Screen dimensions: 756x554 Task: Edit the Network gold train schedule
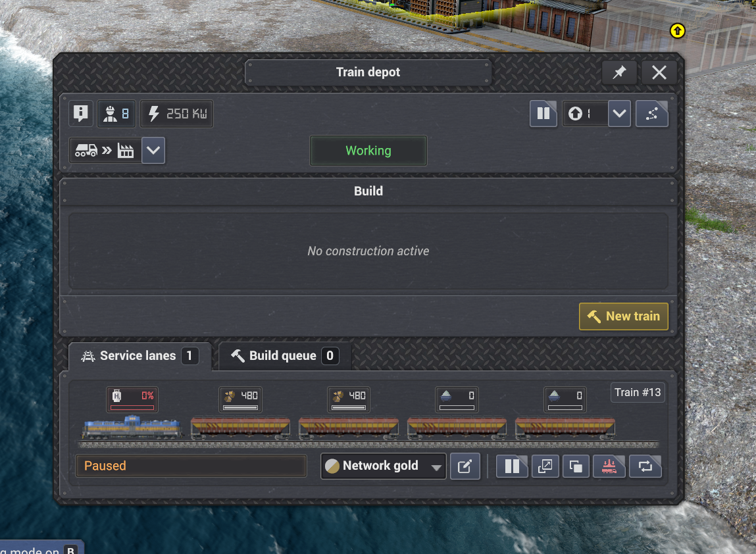tap(465, 466)
